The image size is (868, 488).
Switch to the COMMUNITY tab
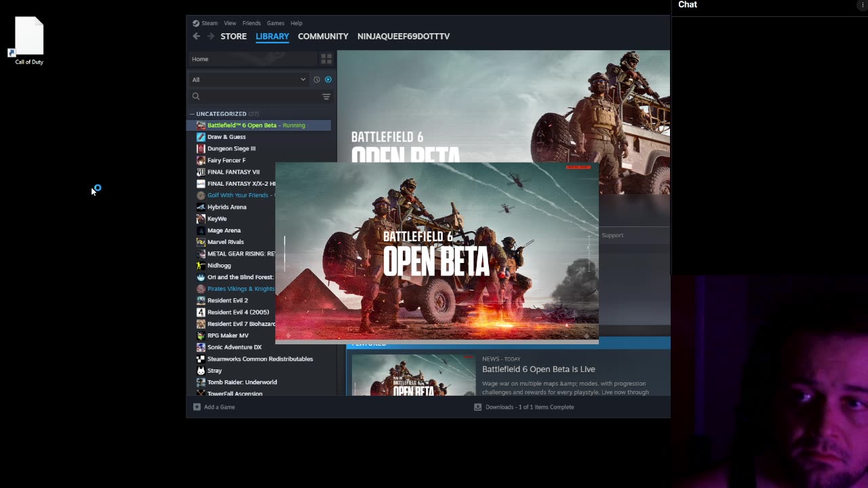click(323, 37)
